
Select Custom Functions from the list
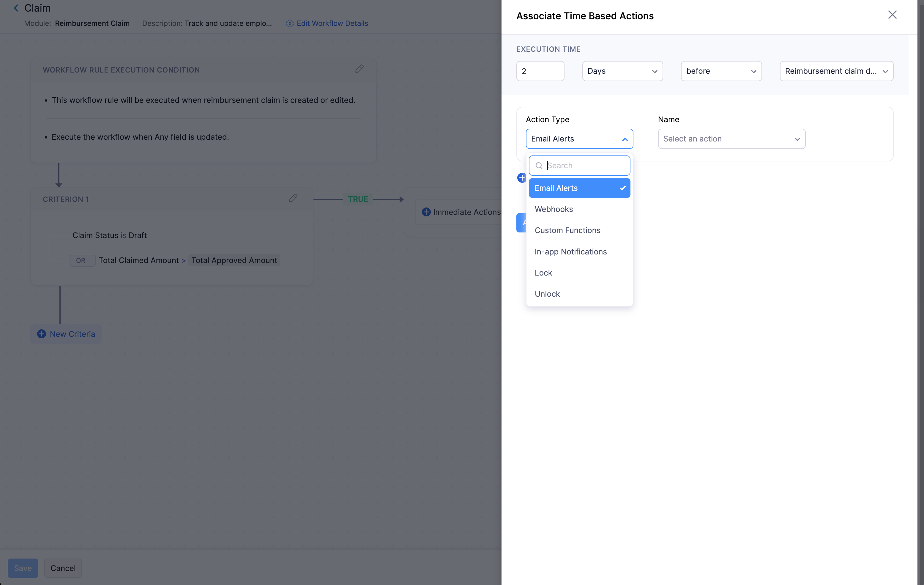[579, 230]
